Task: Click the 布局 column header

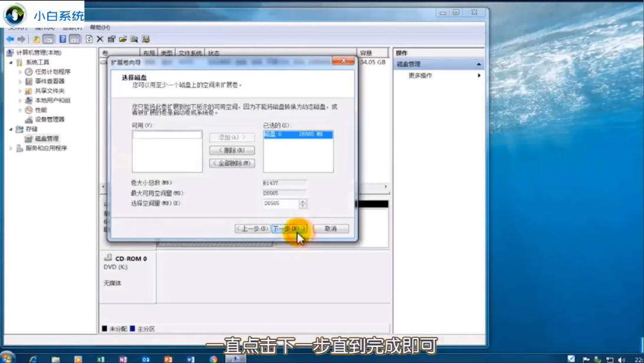Action: tap(149, 53)
